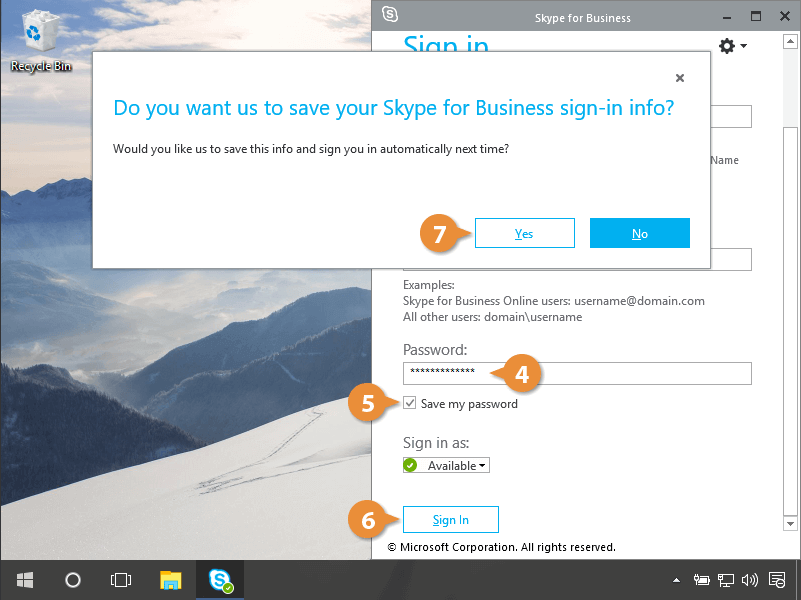Image resolution: width=801 pixels, height=600 pixels.
Task: Open the Recycle Bin desktop icon
Action: coord(33,45)
